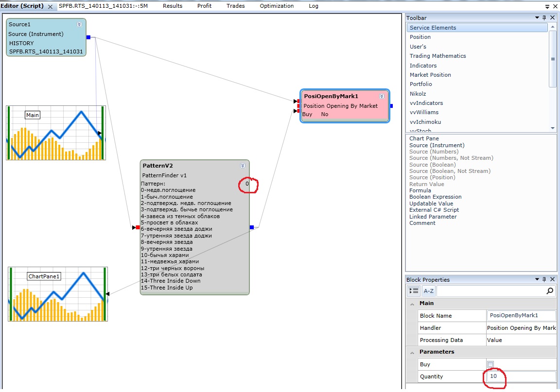Close the Editor (Script) tab
This screenshot has height=392, width=560.
[x=50, y=6]
